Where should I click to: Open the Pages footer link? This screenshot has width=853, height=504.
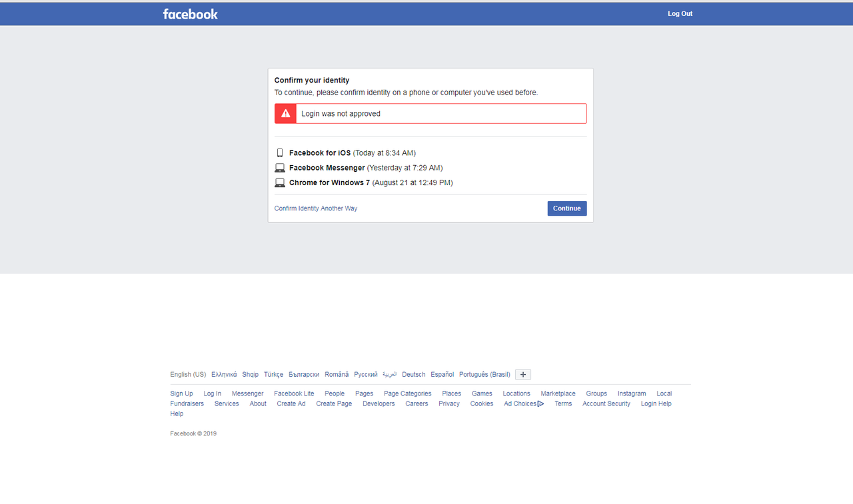tap(364, 394)
